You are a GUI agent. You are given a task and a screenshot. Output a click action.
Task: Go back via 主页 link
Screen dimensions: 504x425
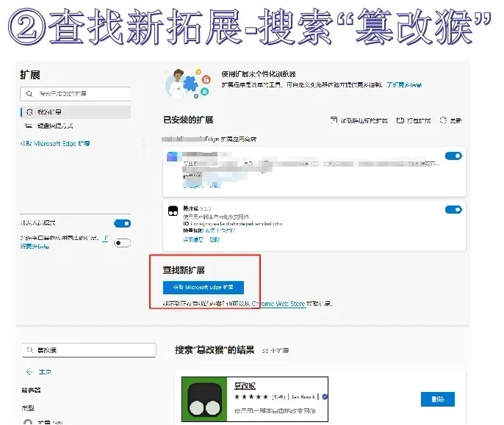click(x=45, y=371)
